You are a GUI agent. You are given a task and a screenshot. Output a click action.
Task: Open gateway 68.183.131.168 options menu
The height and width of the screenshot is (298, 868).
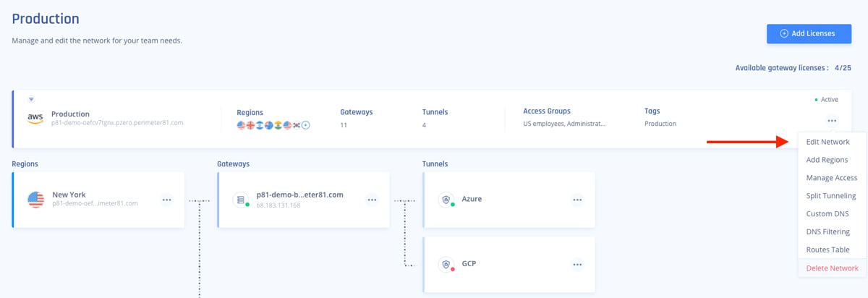(372, 200)
